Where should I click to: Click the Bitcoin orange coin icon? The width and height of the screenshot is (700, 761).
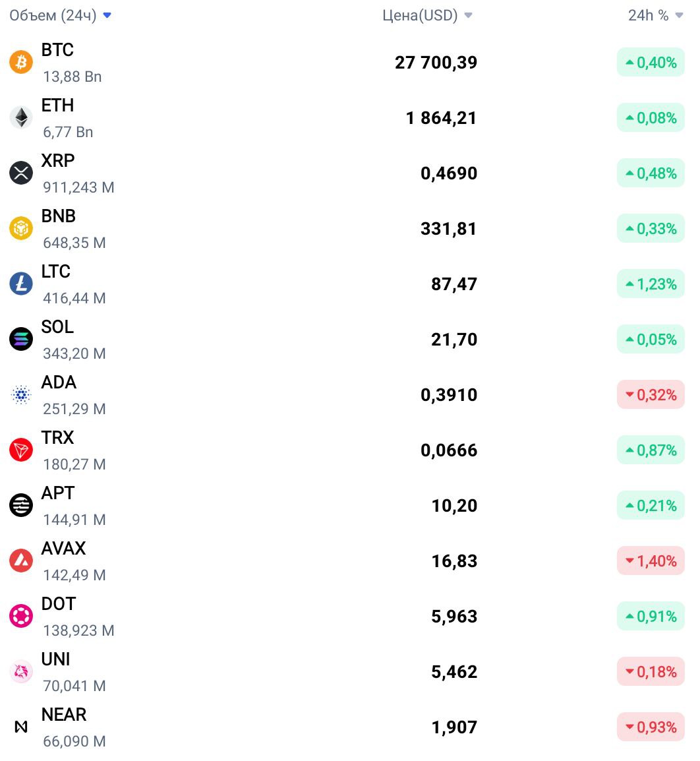tap(21, 62)
